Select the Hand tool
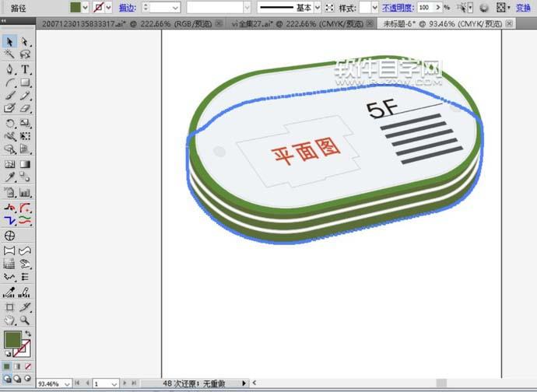 10,320
